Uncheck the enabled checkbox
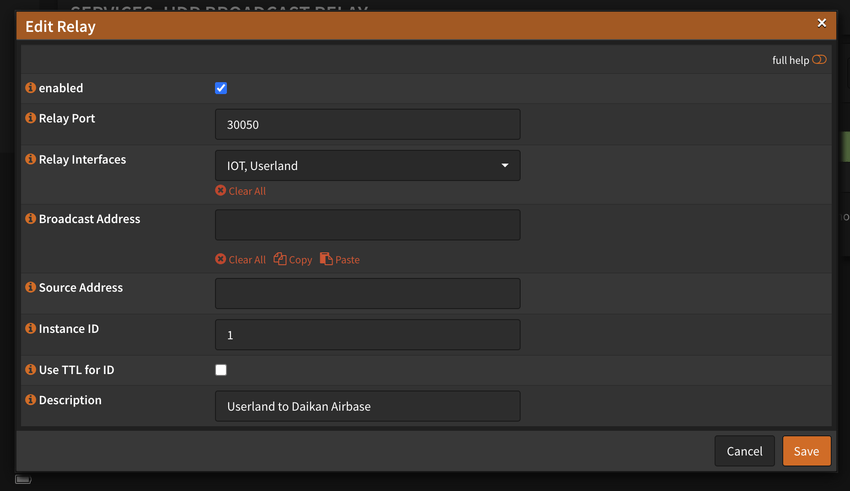 point(221,88)
